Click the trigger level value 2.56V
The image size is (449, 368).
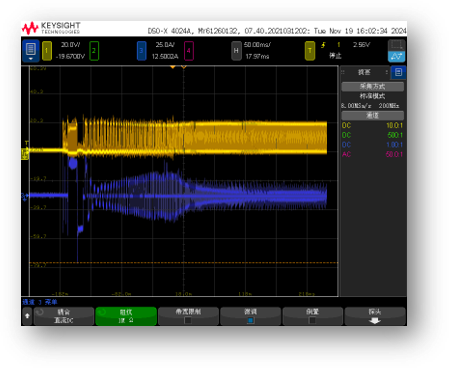[x=362, y=45]
